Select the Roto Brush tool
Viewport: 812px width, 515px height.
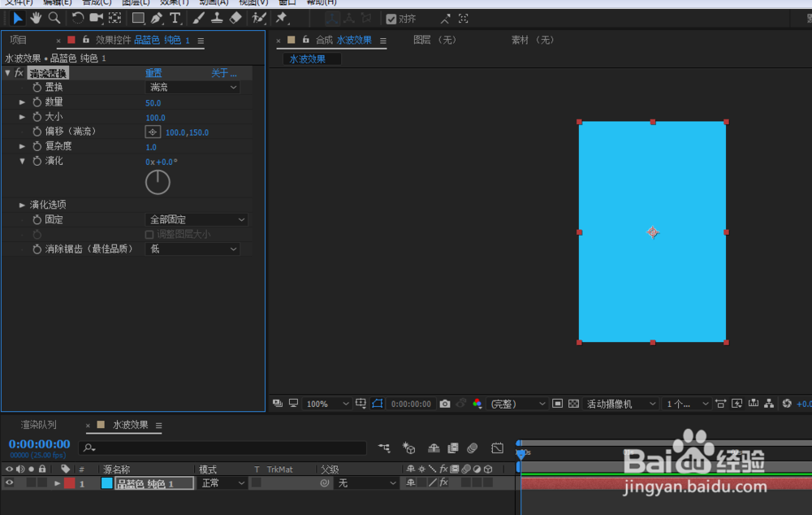[258, 18]
